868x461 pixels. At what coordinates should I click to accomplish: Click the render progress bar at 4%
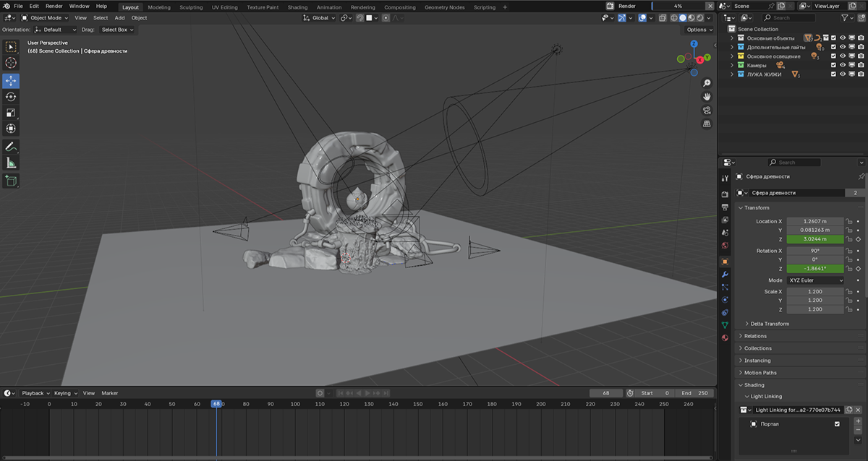pos(677,6)
